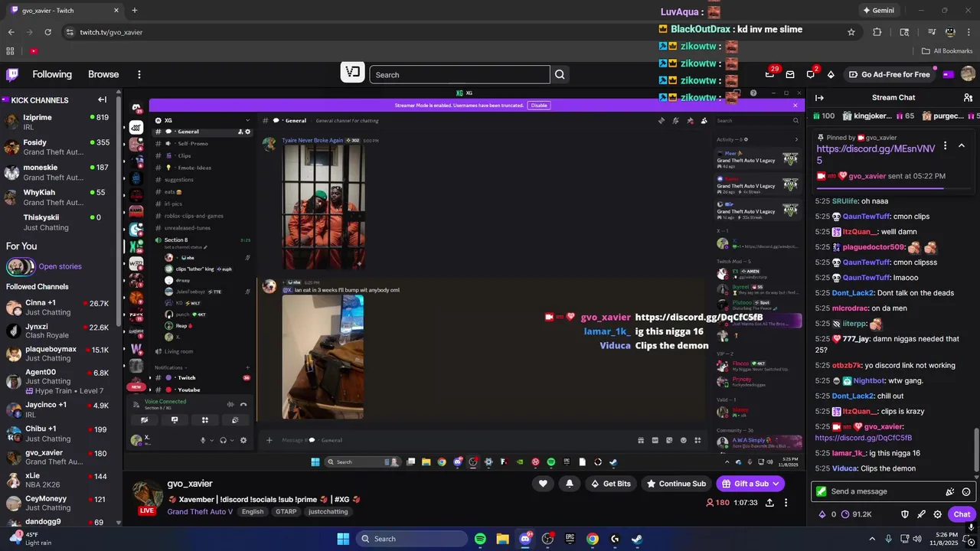Expand Gift a Sub dropdown
The width and height of the screenshot is (980, 551).
(776, 484)
